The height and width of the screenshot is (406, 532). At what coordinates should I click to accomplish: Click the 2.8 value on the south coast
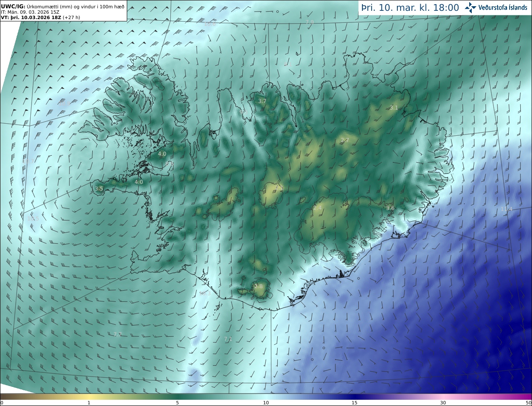259,286
